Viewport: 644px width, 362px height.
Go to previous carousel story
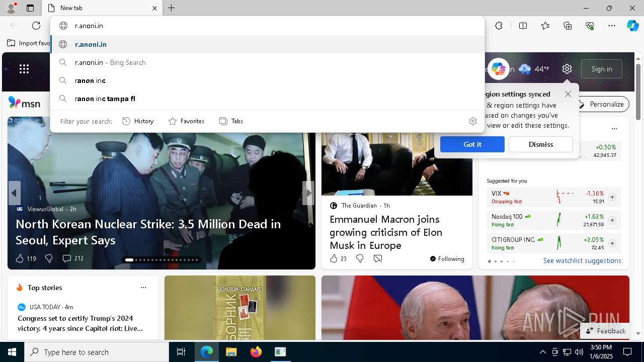pos(14,193)
